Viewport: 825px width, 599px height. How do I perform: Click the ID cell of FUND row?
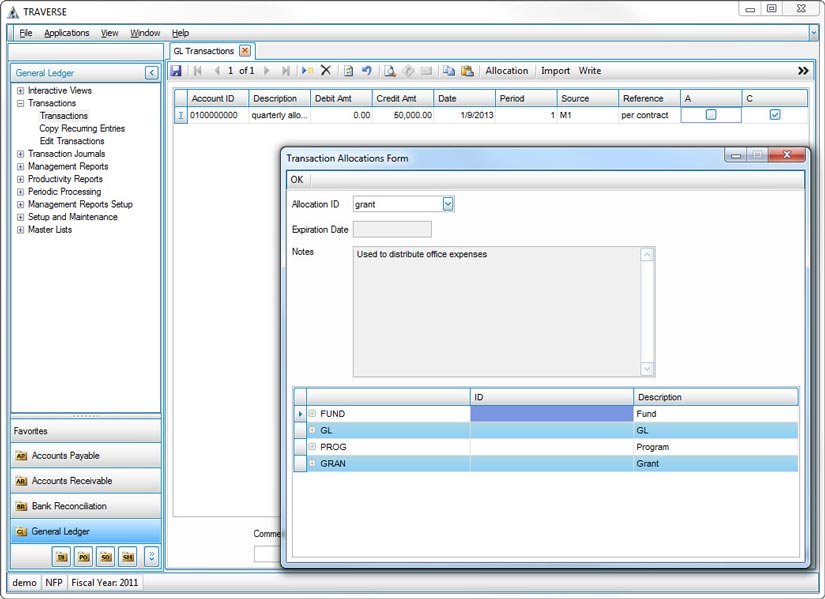[x=551, y=414]
